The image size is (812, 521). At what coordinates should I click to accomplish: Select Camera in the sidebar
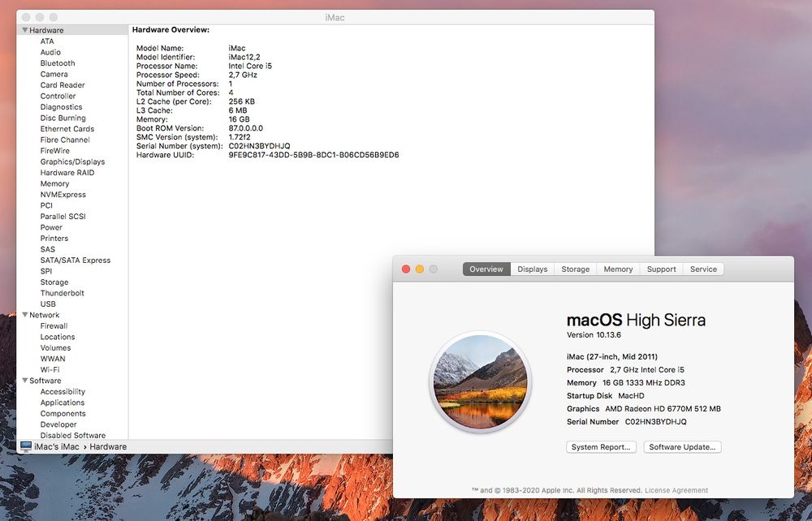(54, 74)
